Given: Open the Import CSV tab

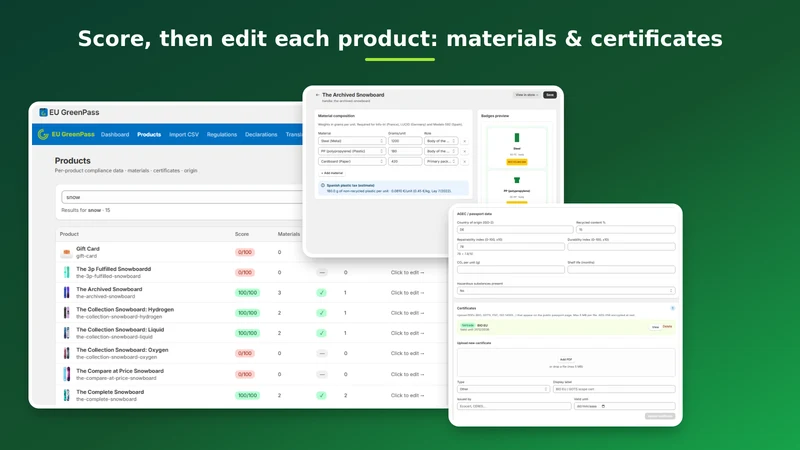Looking at the screenshot, I should [184, 135].
